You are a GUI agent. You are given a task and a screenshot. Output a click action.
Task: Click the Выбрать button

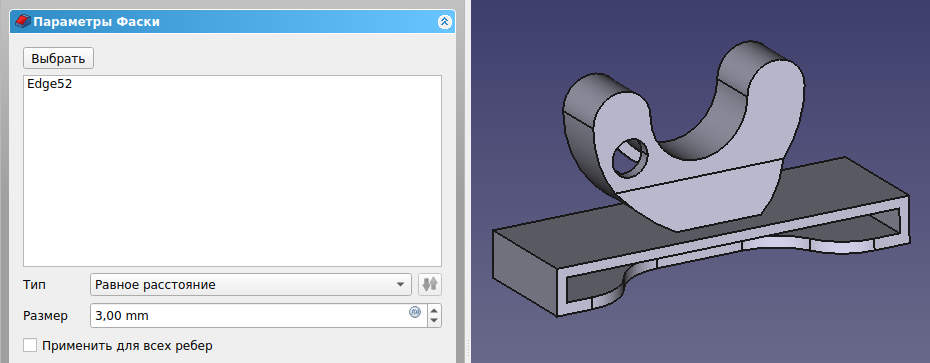pos(58,59)
